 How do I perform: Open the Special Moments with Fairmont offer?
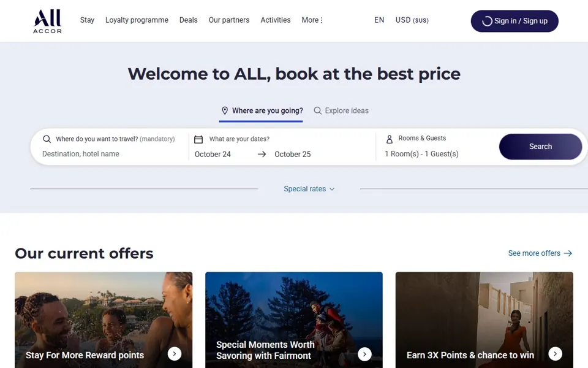pyautogui.click(x=294, y=320)
